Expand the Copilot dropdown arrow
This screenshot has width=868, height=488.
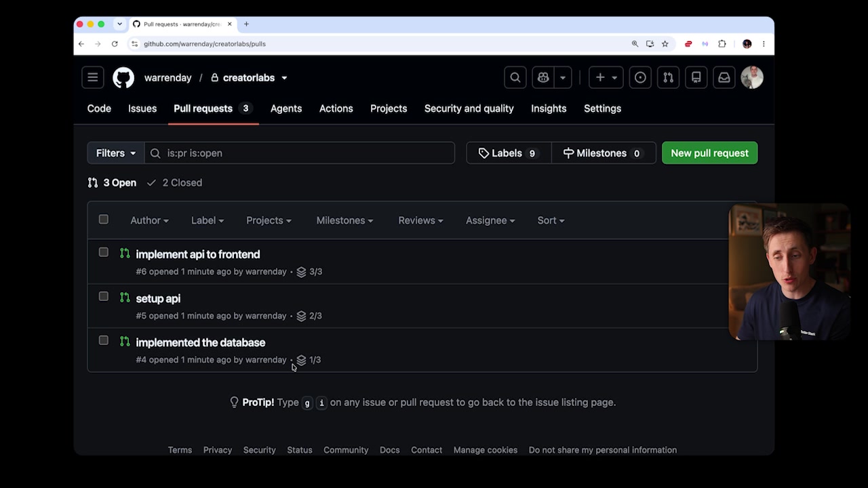pyautogui.click(x=563, y=77)
